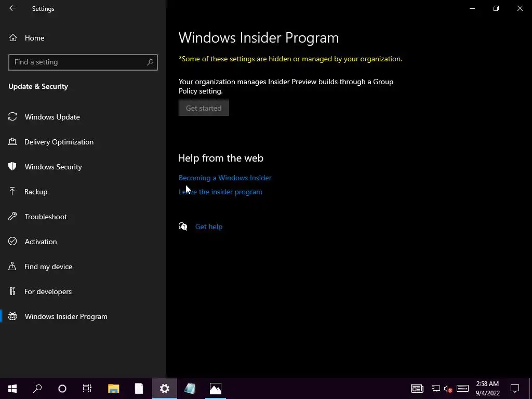532x399 pixels.
Task: Click the Get help link
Action: click(x=209, y=227)
